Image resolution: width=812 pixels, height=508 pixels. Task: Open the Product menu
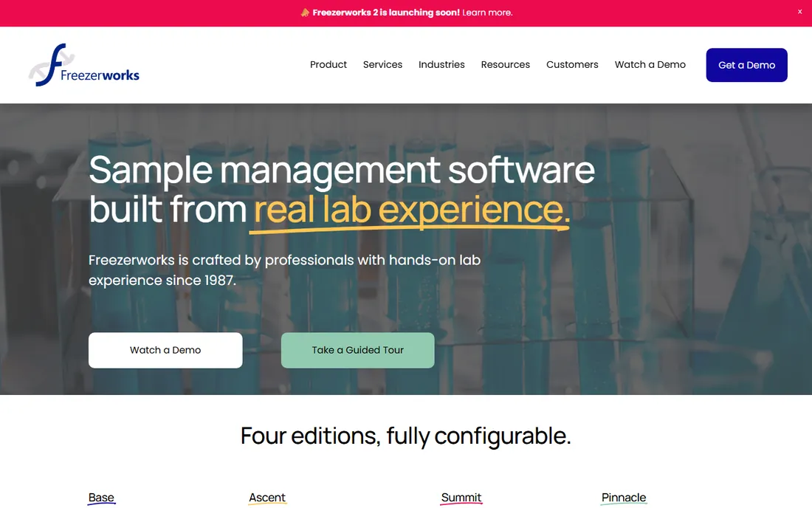pyautogui.click(x=328, y=65)
